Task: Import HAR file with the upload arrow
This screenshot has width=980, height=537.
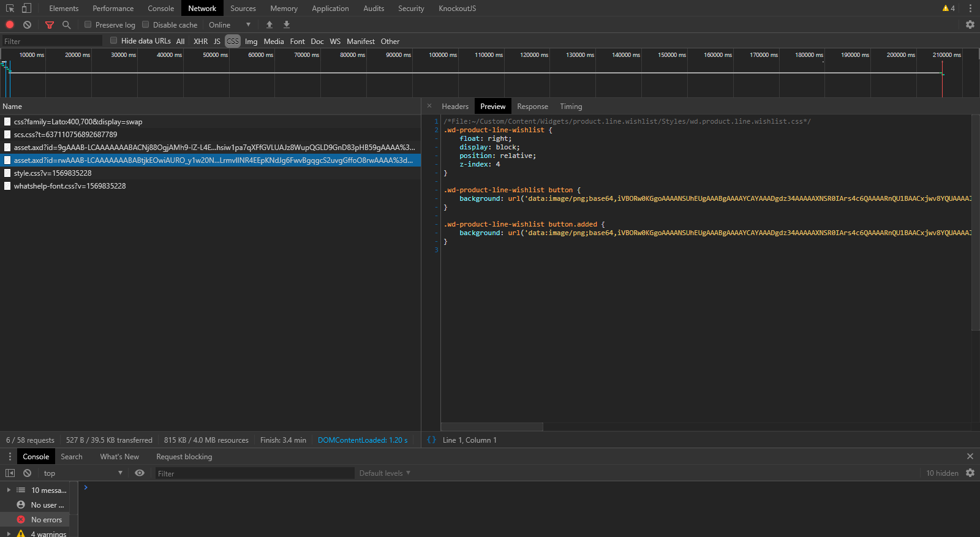Action: (x=269, y=25)
